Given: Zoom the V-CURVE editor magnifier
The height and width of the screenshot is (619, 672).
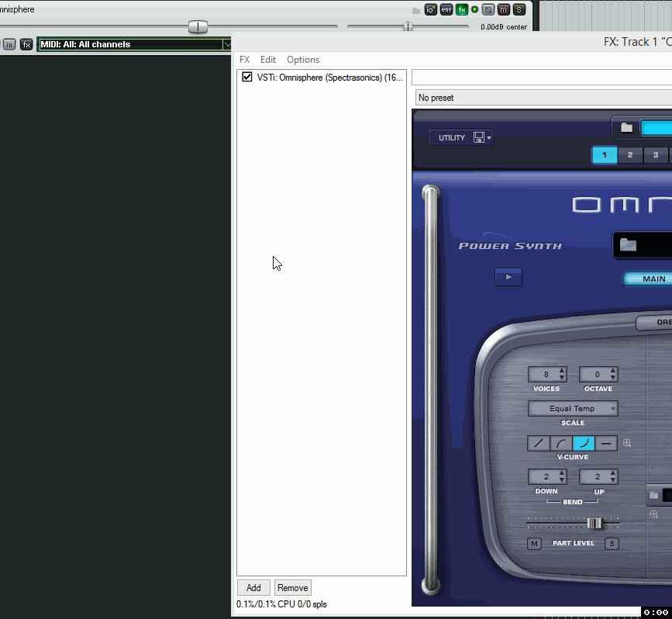Looking at the screenshot, I should point(627,443).
